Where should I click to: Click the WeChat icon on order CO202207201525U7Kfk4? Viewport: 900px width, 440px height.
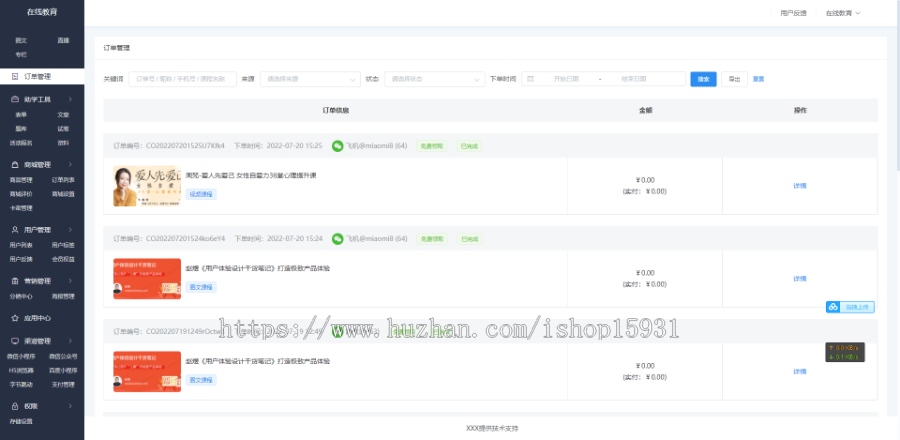(x=338, y=146)
